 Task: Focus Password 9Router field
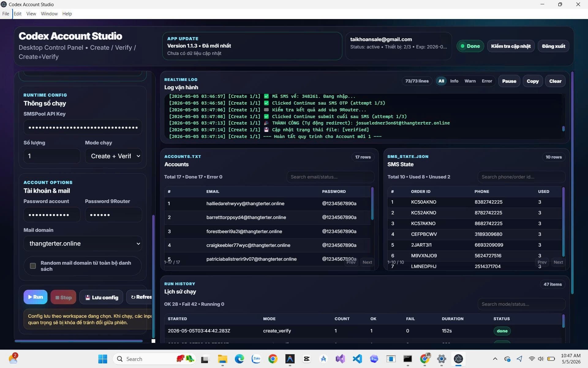click(113, 215)
